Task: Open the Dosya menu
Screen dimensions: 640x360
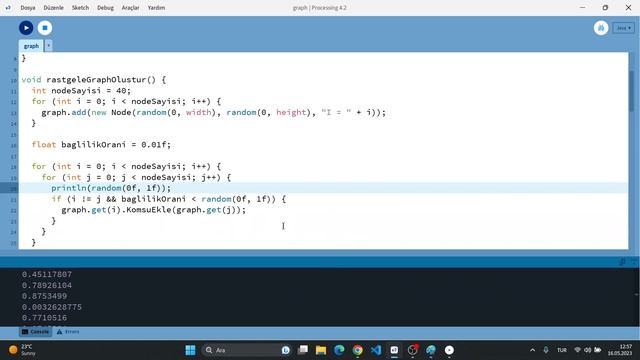Action: pyautogui.click(x=28, y=8)
